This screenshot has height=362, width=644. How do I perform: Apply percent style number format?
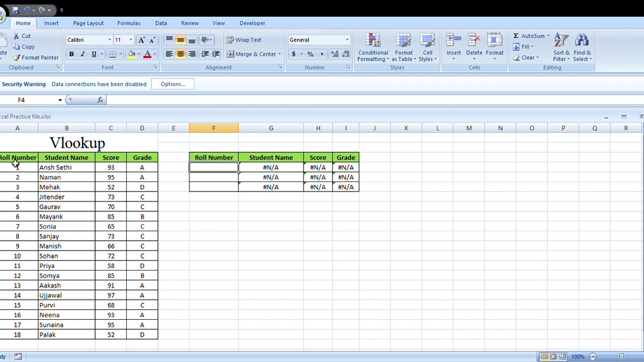pyautogui.click(x=310, y=54)
